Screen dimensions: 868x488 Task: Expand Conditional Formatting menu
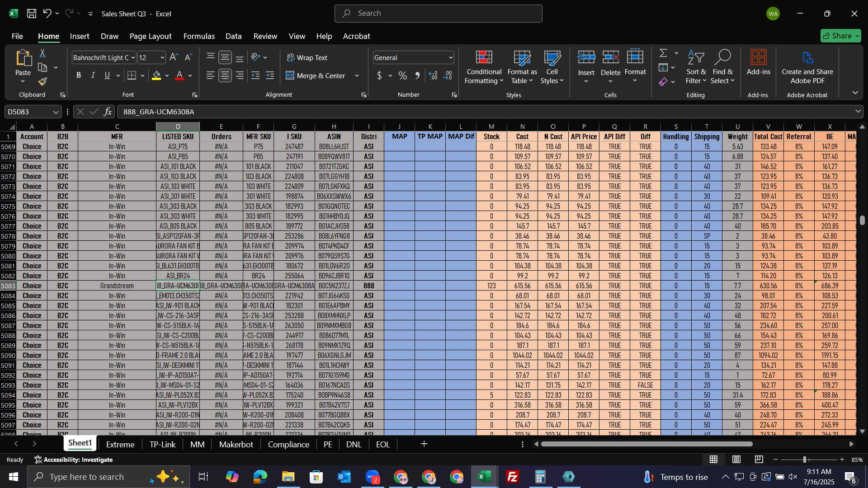point(484,67)
